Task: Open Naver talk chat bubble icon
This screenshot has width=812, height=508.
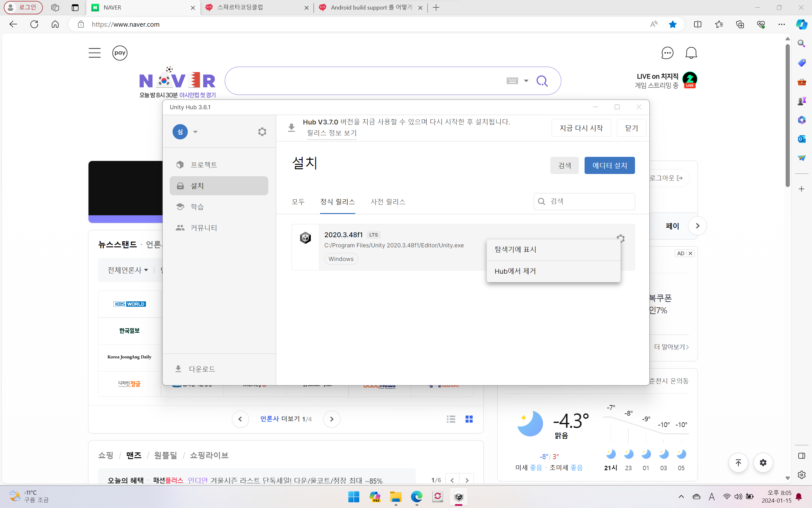Action: 667,53
